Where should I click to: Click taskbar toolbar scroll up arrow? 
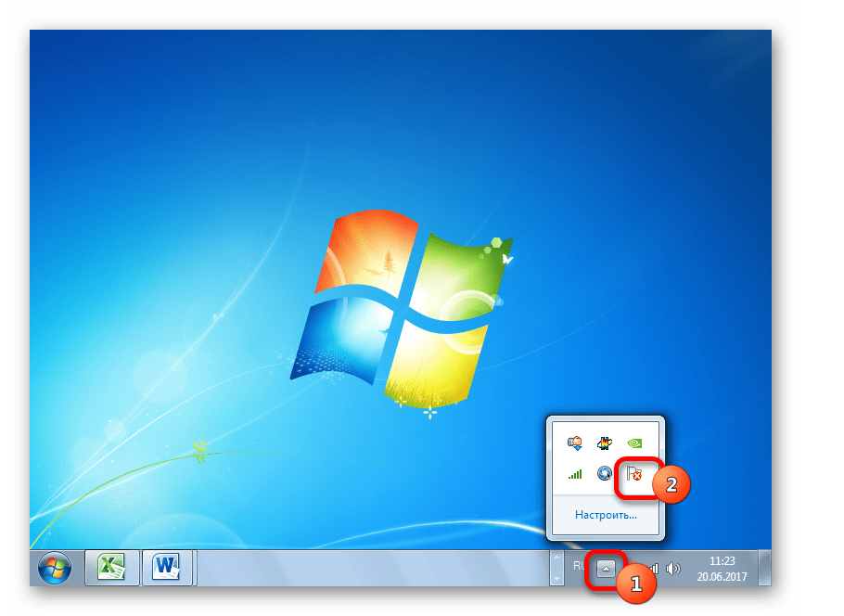pyautogui.click(x=556, y=558)
